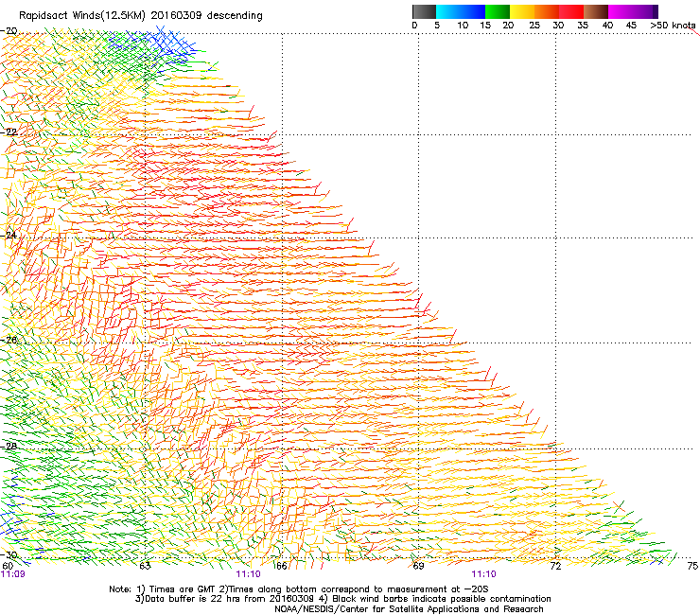Click the '-24' latitude axis label
Viewport: 700px width, 615px height.
tap(9, 235)
